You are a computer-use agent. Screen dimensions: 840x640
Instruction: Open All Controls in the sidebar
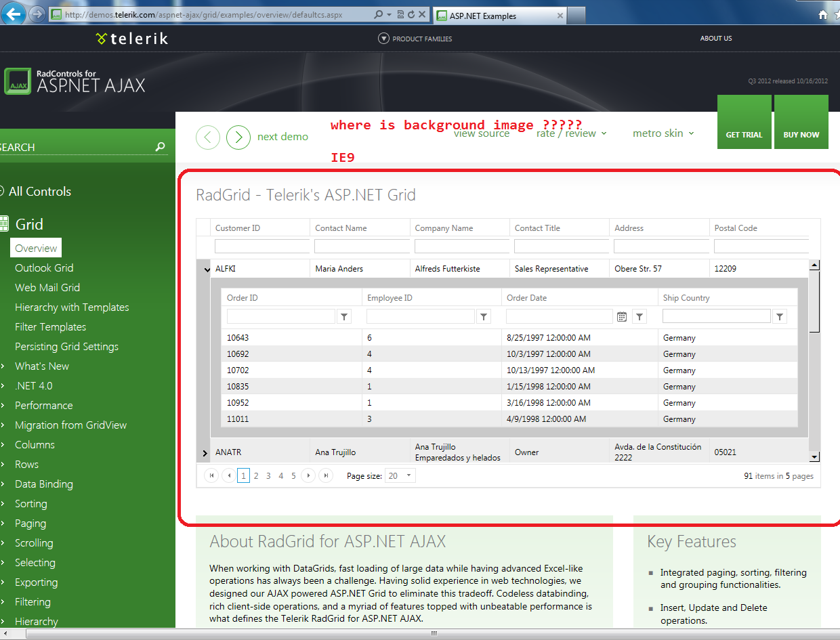pyautogui.click(x=39, y=192)
